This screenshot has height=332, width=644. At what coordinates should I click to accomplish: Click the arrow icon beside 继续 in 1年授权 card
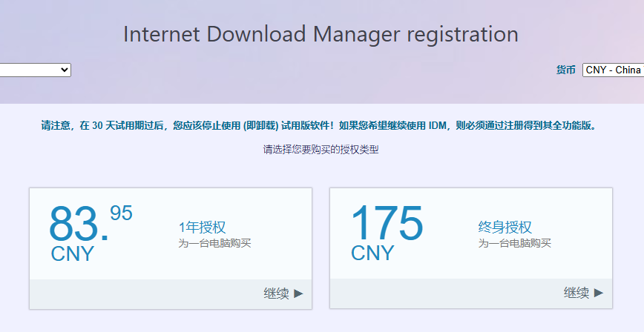[298, 293]
